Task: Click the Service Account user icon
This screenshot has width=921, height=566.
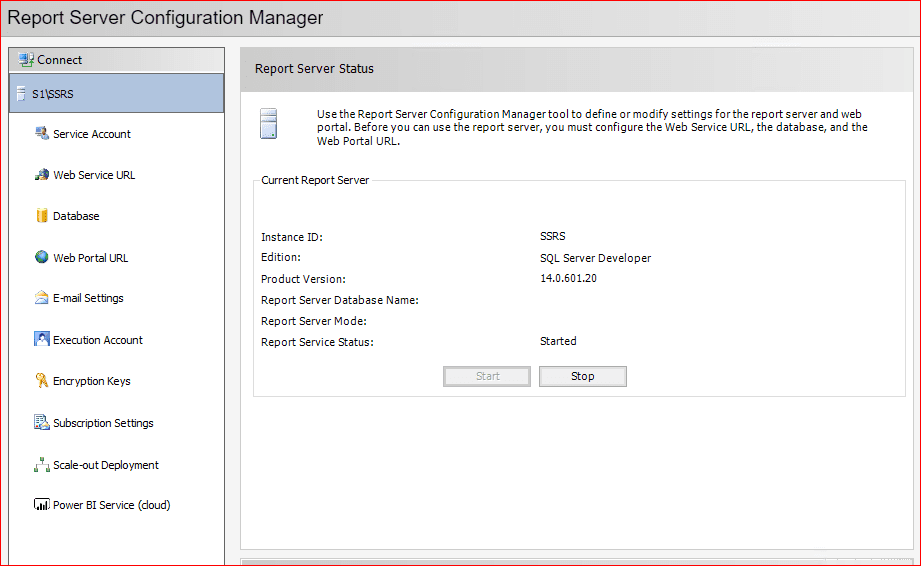Action: 42,134
